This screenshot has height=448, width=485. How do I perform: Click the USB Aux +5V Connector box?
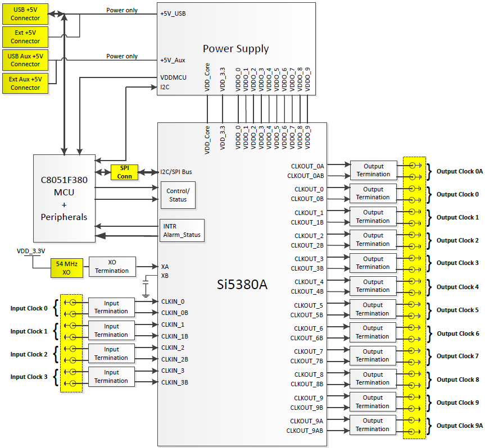(x=25, y=60)
